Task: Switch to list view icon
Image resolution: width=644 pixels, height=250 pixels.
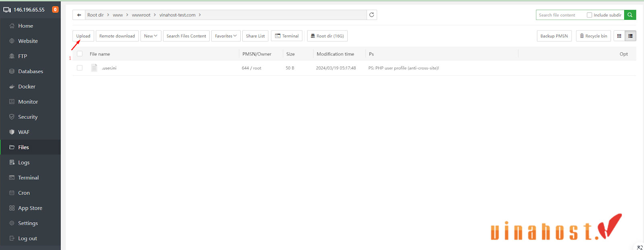Action: [x=630, y=36]
